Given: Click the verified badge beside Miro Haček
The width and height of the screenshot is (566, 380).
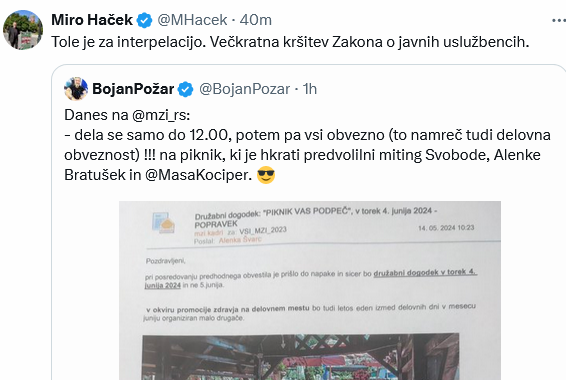Looking at the screenshot, I should pos(145,20).
